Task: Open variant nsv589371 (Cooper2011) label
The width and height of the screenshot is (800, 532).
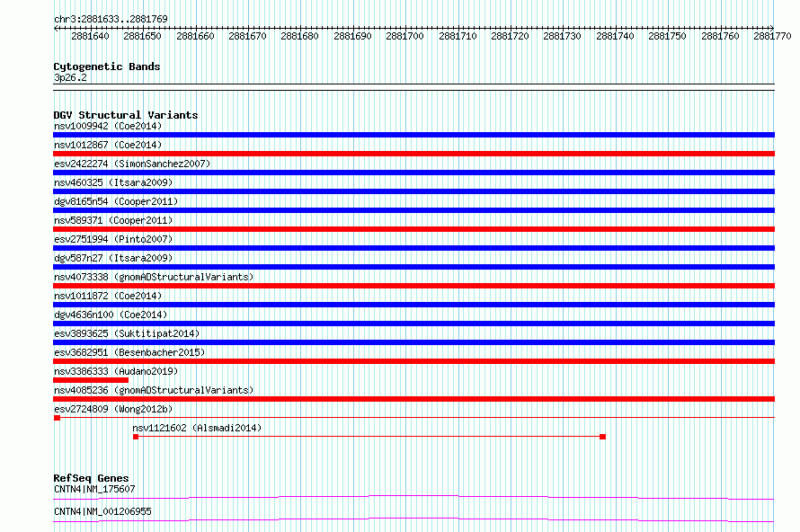Action: point(113,220)
